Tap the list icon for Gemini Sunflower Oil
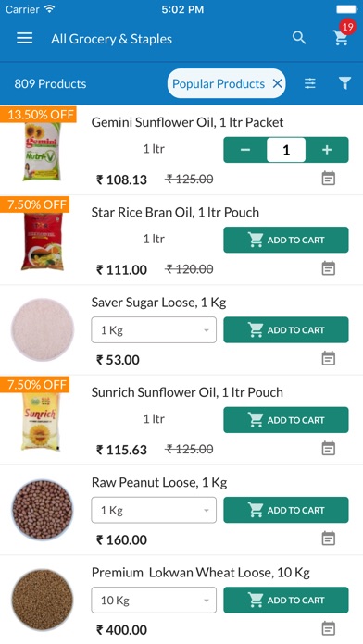The width and height of the screenshot is (363, 644). (328, 179)
